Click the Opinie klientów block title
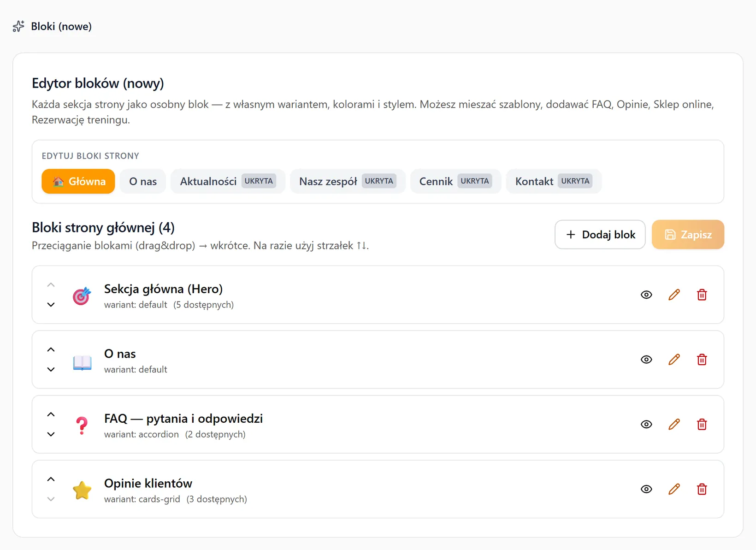Screen dimensions: 756x550 pos(148,483)
